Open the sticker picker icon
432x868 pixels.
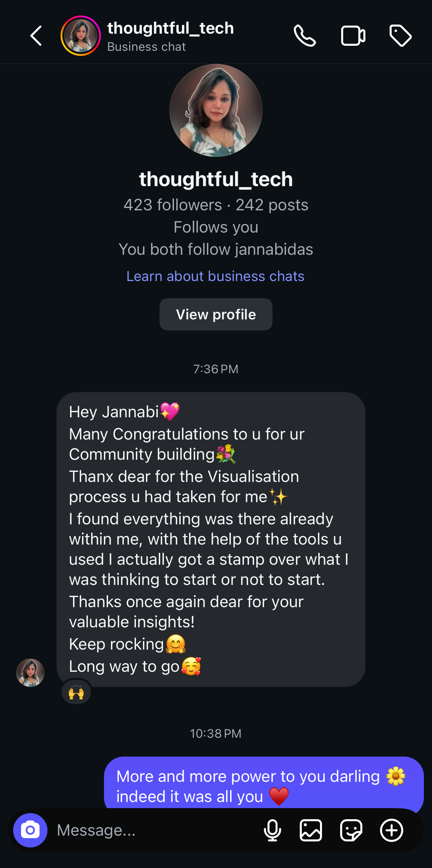point(351,830)
